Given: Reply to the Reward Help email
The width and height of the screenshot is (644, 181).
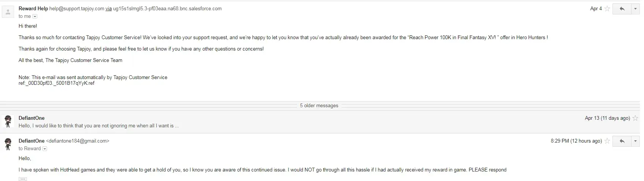Looking at the screenshot, I should click(622, 9).
